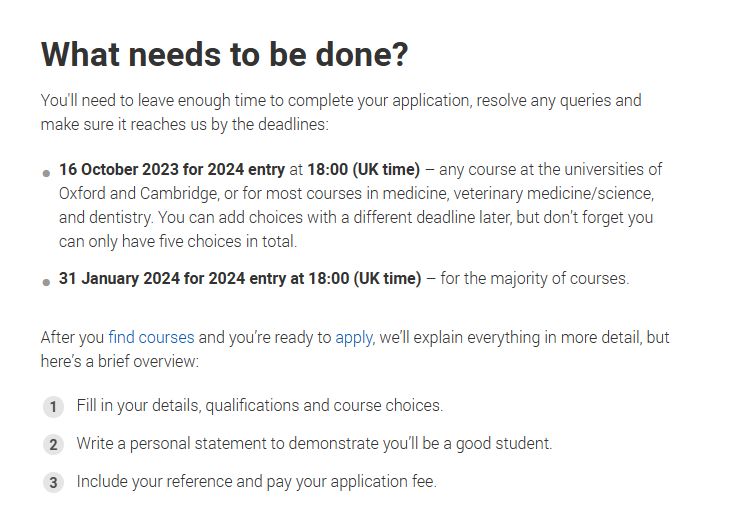Click the 'Oxford and Cambridge' text
The height and width of the screenshot is (511, 731).
[138, 193]
